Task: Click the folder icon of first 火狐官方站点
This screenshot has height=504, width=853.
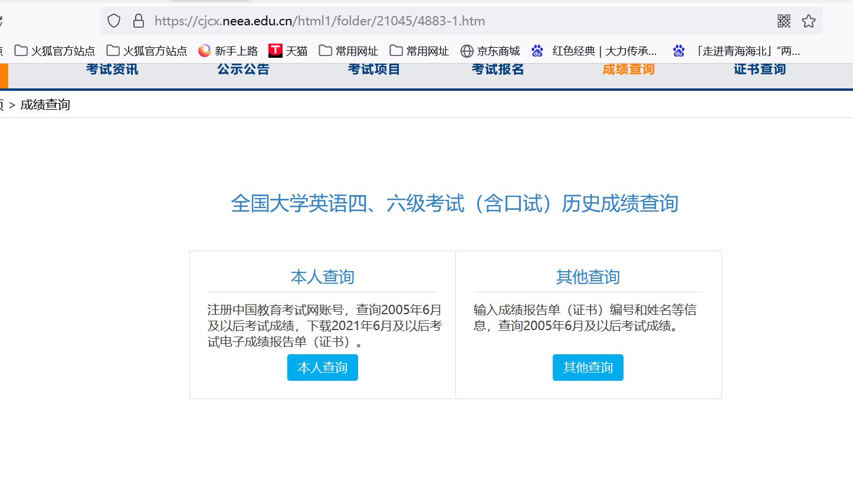Action: (21, 50)
